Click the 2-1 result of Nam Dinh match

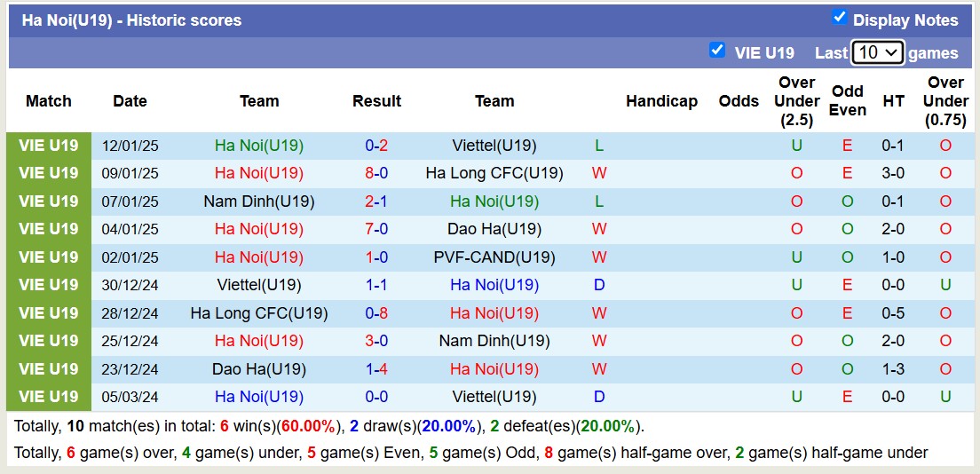point(376,201)
